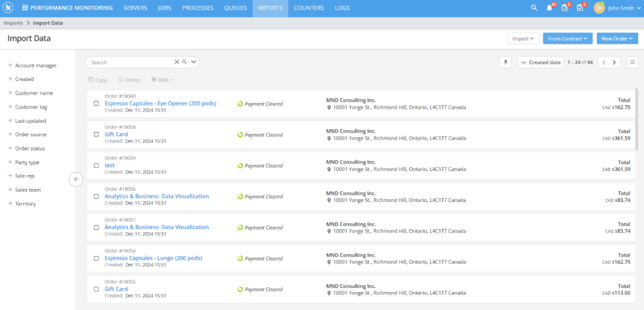This screenshot has width=644, height=310.
Task: Click location pin for order #18059
Action: pos(328,169)
